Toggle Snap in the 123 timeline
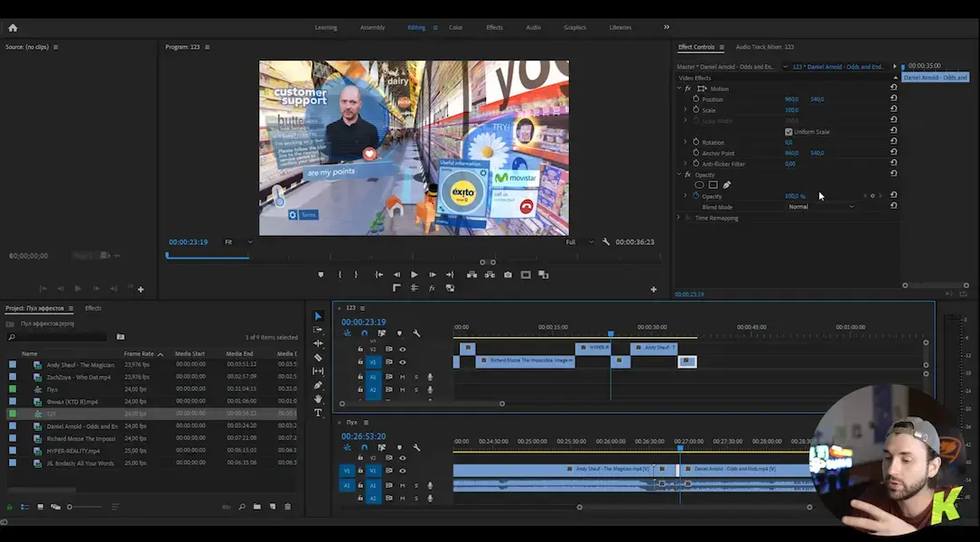980x542 pixels. click(364, 334)
